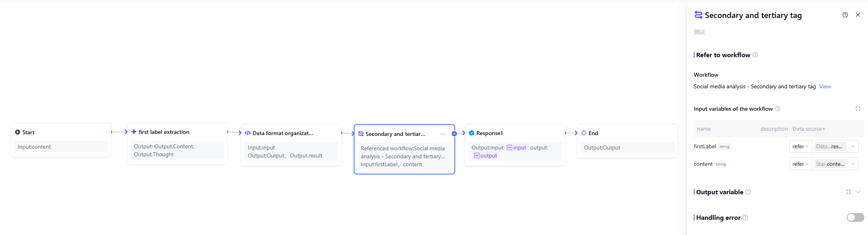This screenshot has height=235, width=868.
Task: Open the refer dropdown for firstLabel
Action: [x=800, y=147]
